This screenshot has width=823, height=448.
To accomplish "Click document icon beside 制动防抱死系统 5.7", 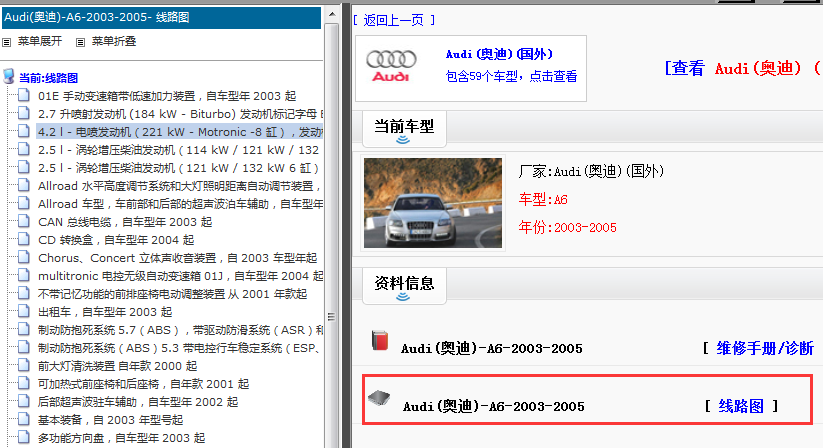I will click(24, 329).
